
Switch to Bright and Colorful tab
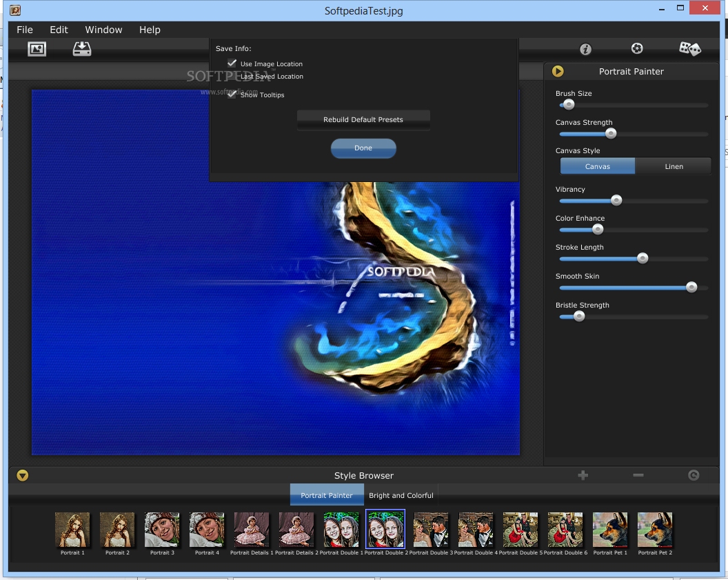pyautogui.click(x=401, y=495)
